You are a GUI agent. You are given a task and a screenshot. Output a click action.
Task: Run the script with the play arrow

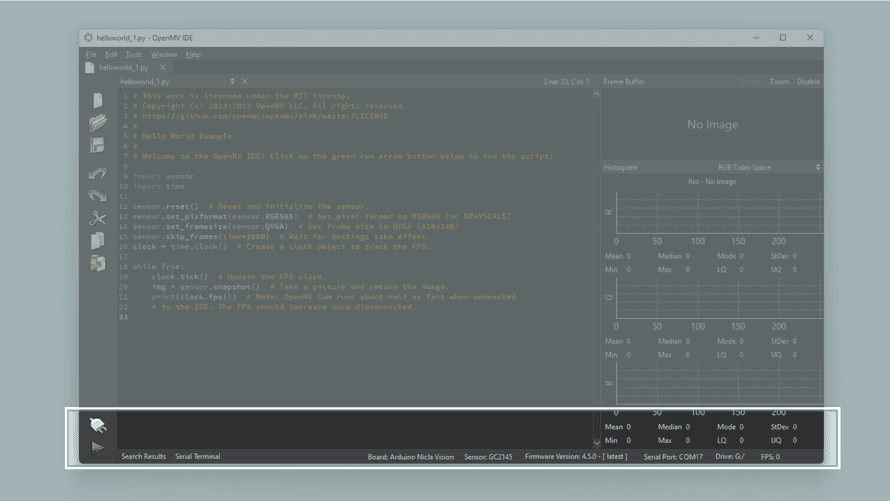[97, 447]
